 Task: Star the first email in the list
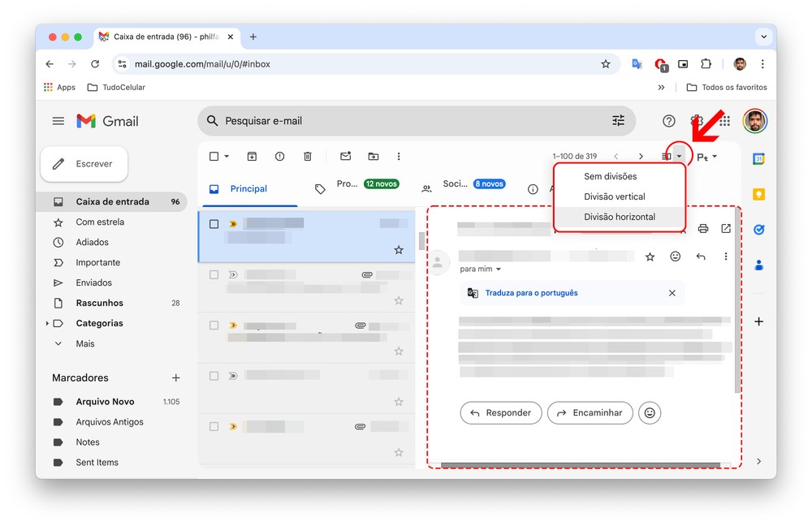click(x=399, y=250)
